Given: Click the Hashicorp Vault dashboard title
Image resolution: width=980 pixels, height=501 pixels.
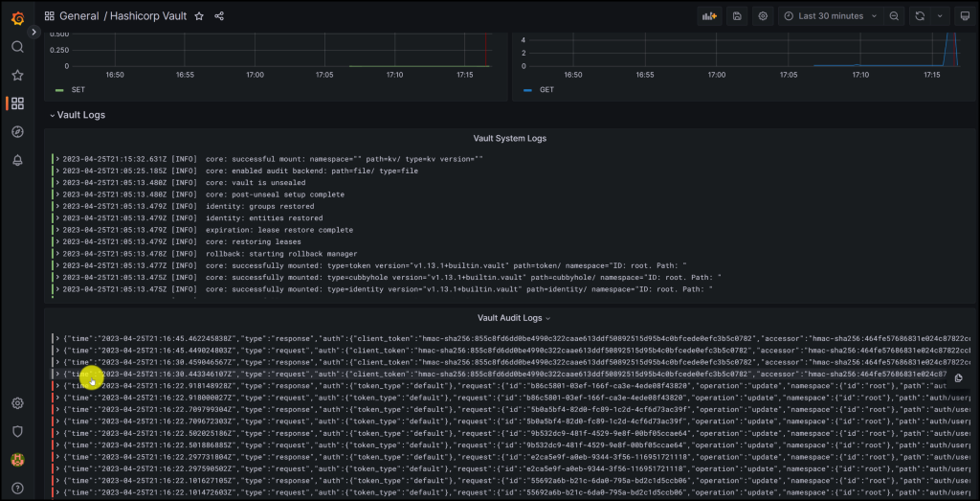Looking at the screenshot, I should point(148,16).
